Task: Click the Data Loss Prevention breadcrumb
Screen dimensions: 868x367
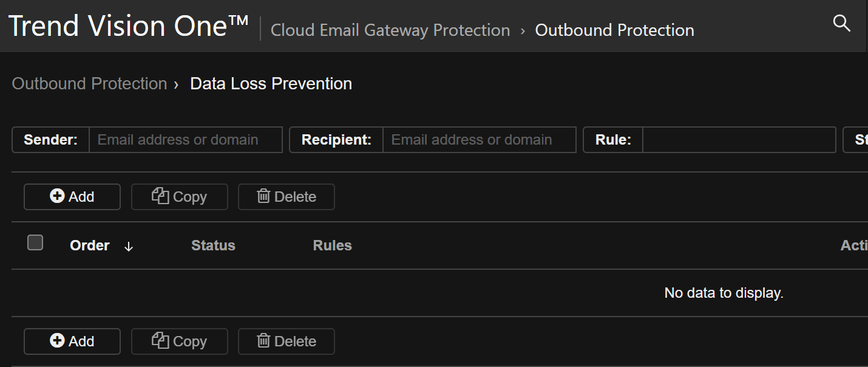Action: [271, 83]
